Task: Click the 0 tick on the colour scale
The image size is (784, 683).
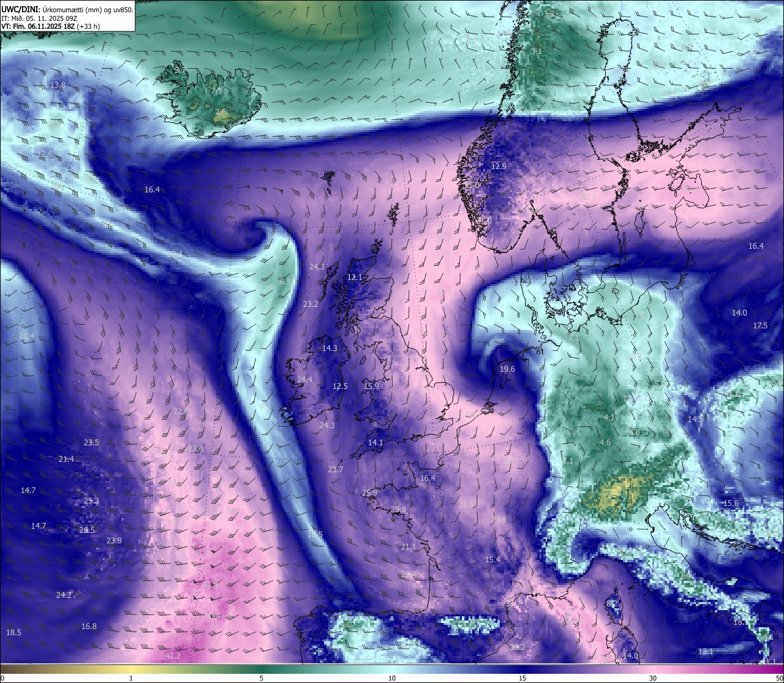Action: (x=2, y=678)
